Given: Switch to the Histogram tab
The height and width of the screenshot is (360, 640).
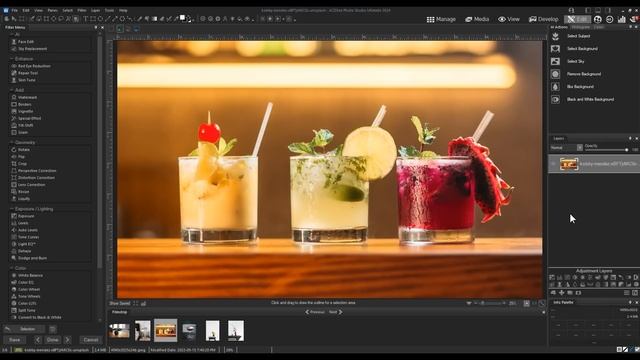Looking at the screenshot, I should pos(581,27).
